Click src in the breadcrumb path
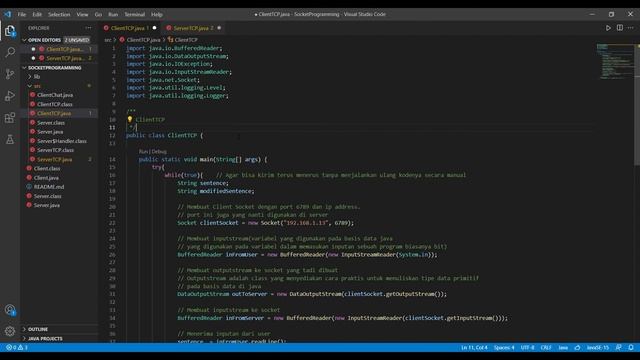The width and height of the screenshot is (640, 360). 108,40
